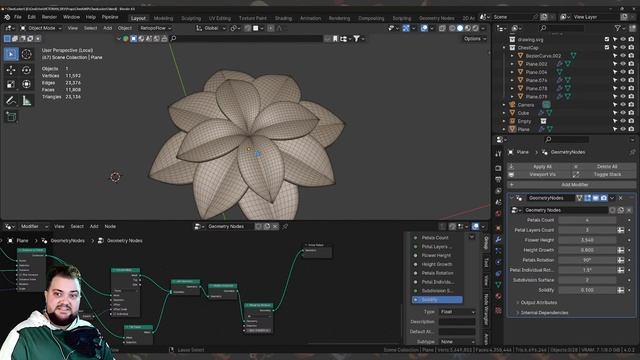Screen dimensions: 640x360
Task: Select the Scale tool
Action: 11,84
